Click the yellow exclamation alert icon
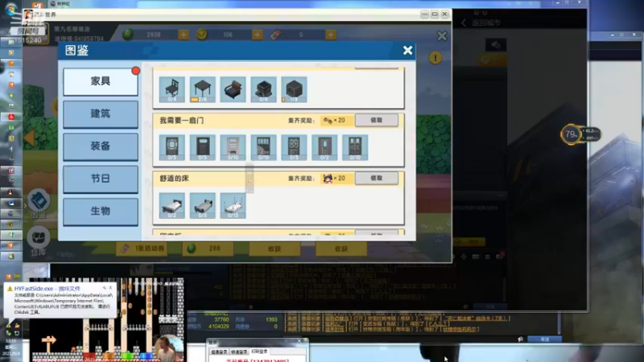This screenshot has height=362, width=644. (436, 58)
